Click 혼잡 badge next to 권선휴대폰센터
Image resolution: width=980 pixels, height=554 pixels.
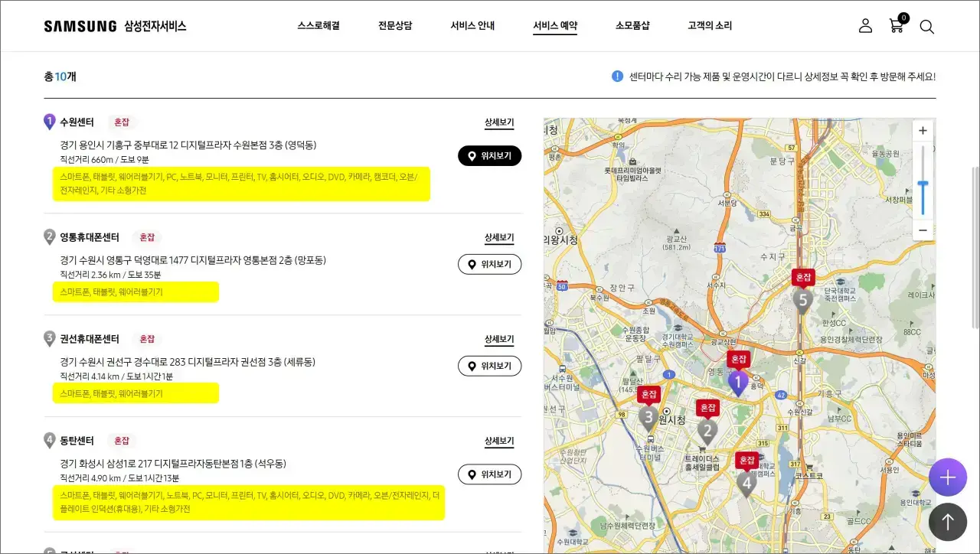point(147,339)
